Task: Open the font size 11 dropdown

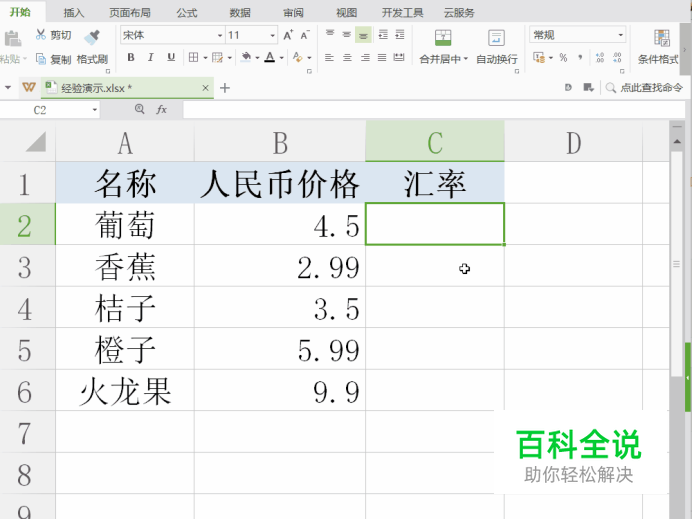Action: pyautogui.click(x=272, y=35)
